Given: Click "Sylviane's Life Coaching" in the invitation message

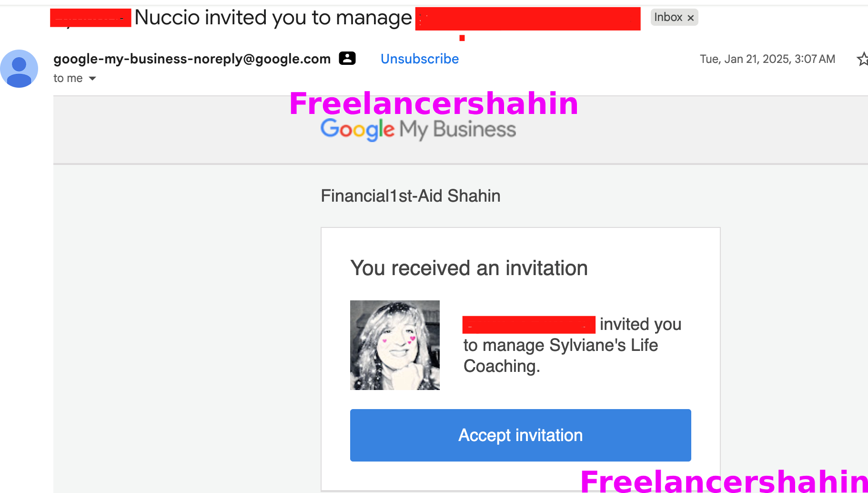Looking at the screenshot, I should coord(603,345).
